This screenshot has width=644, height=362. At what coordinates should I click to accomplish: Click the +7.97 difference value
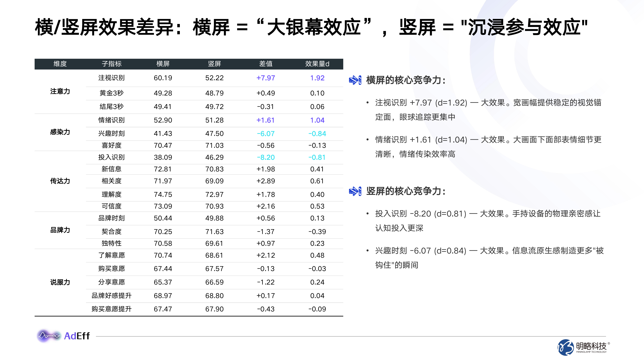click(x=266, y=78)
